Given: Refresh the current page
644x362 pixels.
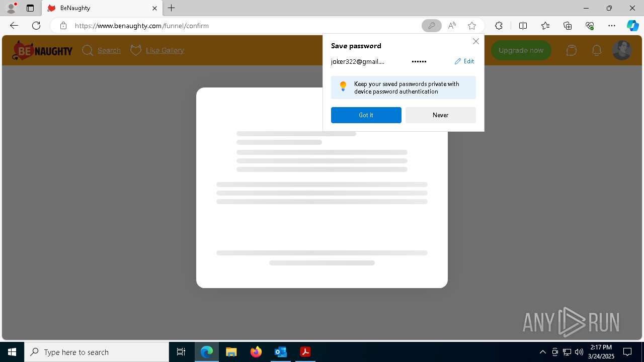Looking at the screenshot, I should coord(36,26).
